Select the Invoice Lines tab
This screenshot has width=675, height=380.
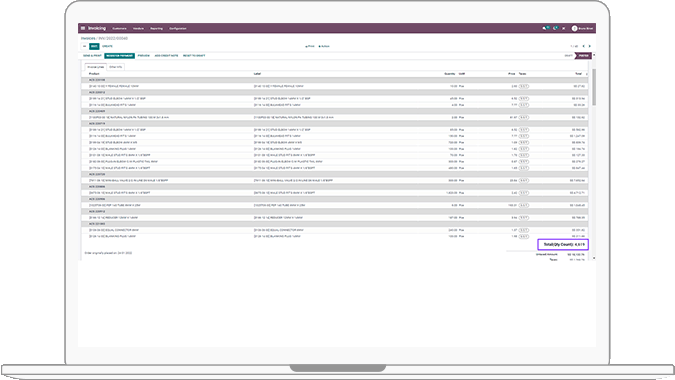click(95, 67)
